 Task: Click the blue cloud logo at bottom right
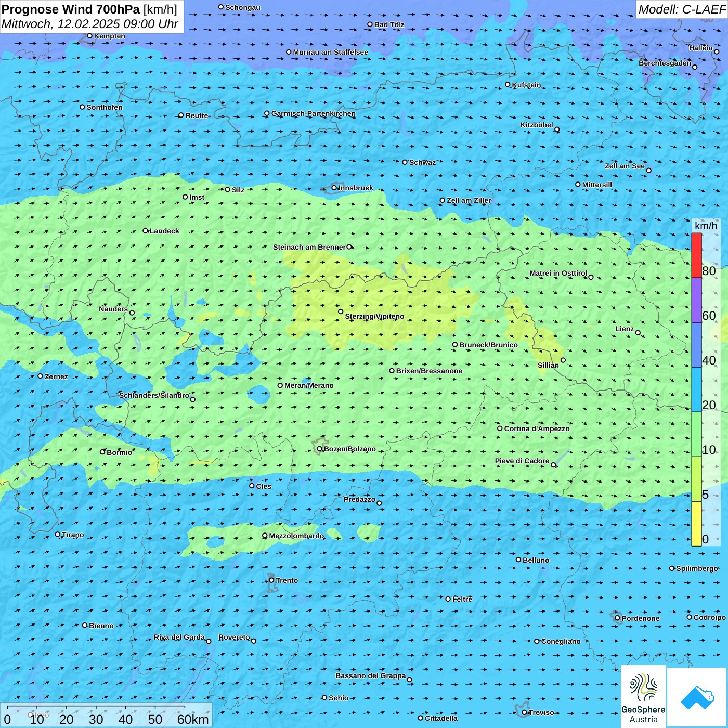[x=697, y=697]
